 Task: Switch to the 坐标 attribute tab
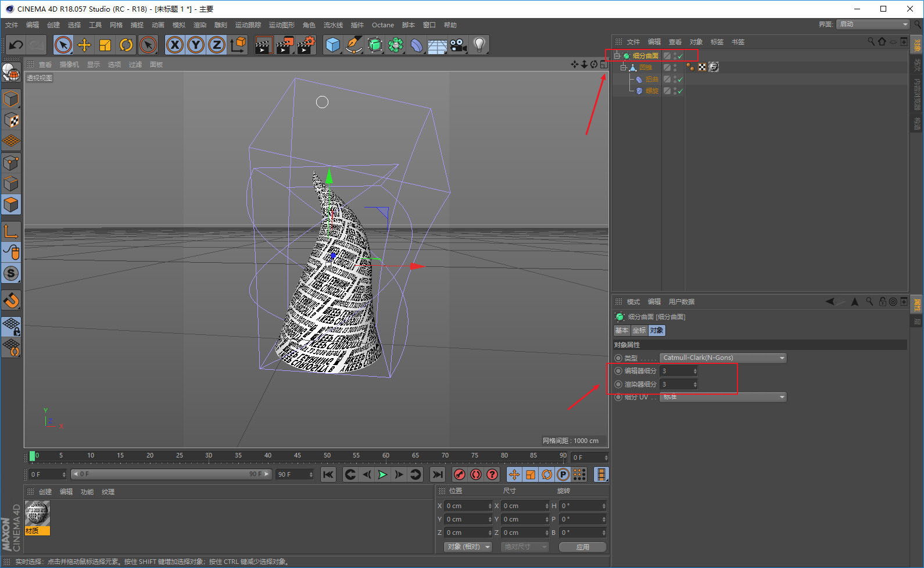coord(639,330)
